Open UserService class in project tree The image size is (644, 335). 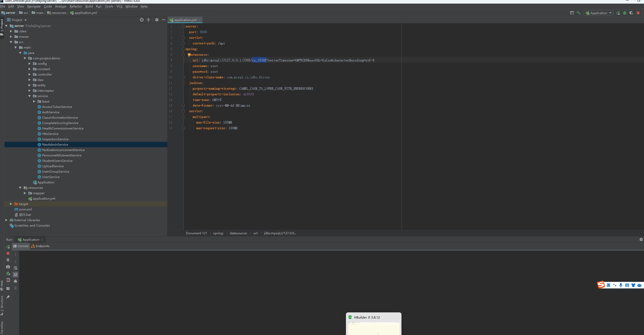coord(51,177)
